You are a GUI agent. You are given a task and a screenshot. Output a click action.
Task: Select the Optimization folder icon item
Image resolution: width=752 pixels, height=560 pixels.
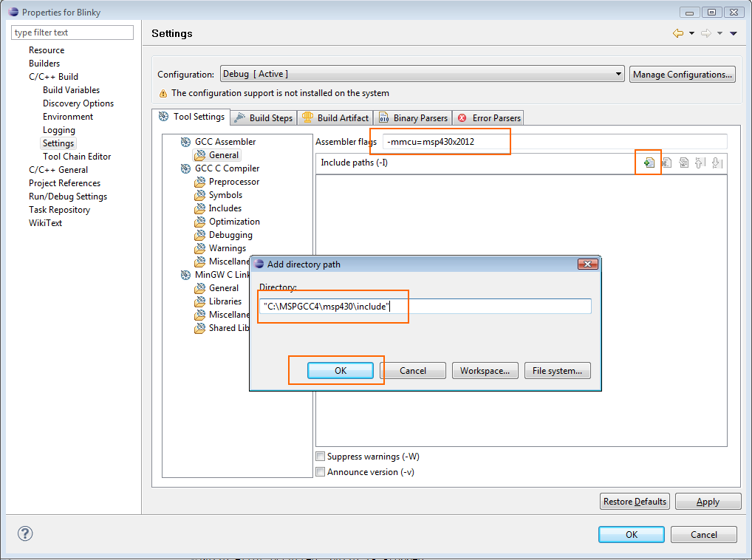click(x=200, y=222)
